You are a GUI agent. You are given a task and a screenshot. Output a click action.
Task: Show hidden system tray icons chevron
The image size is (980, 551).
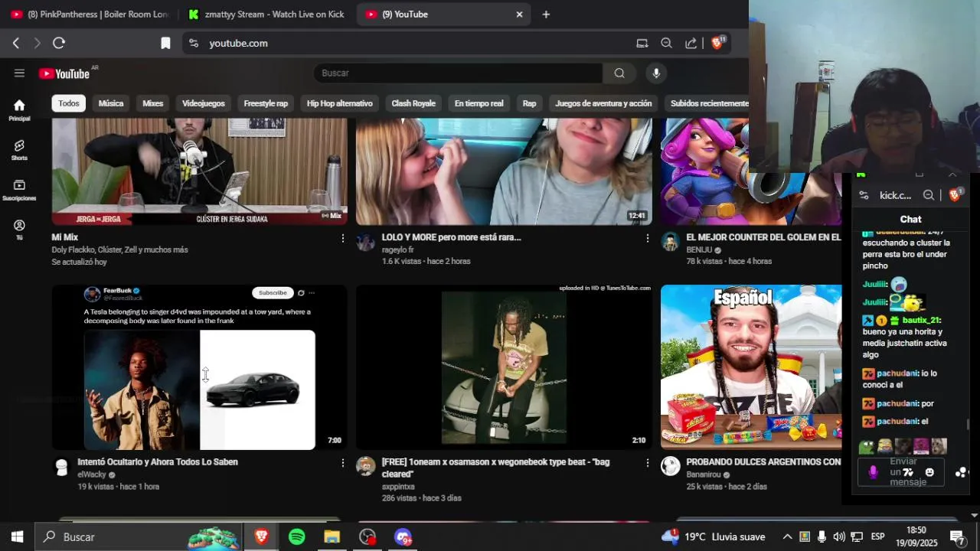[x=787, y=536]
